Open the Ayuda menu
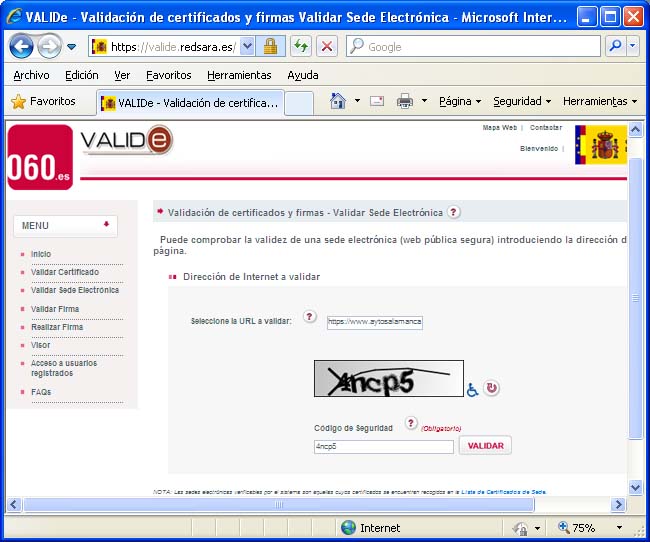 pyautogui.click(x=303, y=75)
